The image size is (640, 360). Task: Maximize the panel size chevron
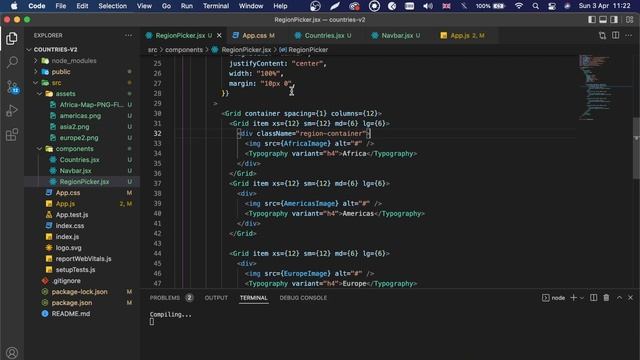pos(619,298)
